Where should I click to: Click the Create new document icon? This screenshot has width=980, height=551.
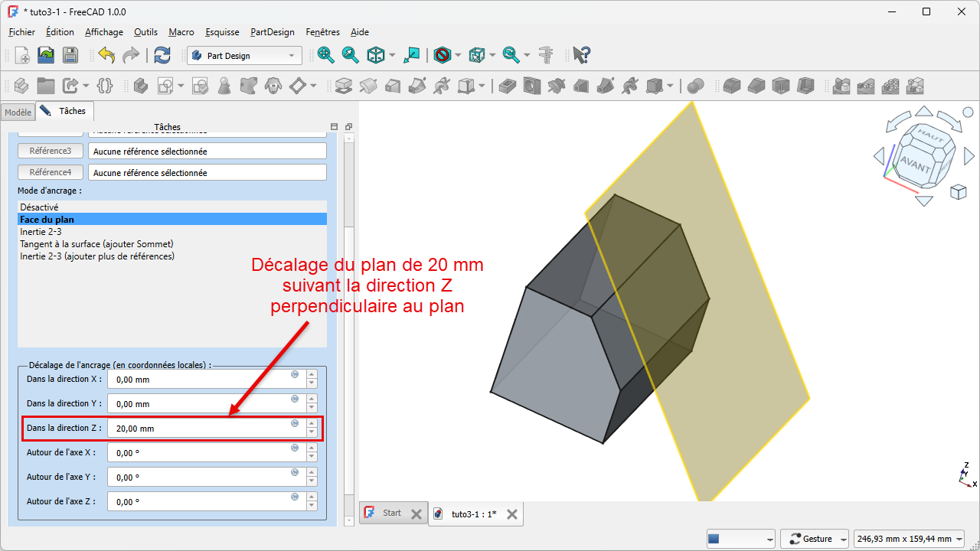pyautogui.click(x=22, y=55)
